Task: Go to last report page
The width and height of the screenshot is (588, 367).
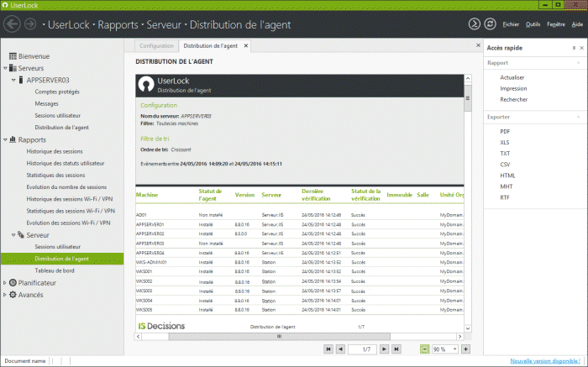Action: tap(396, 349)
